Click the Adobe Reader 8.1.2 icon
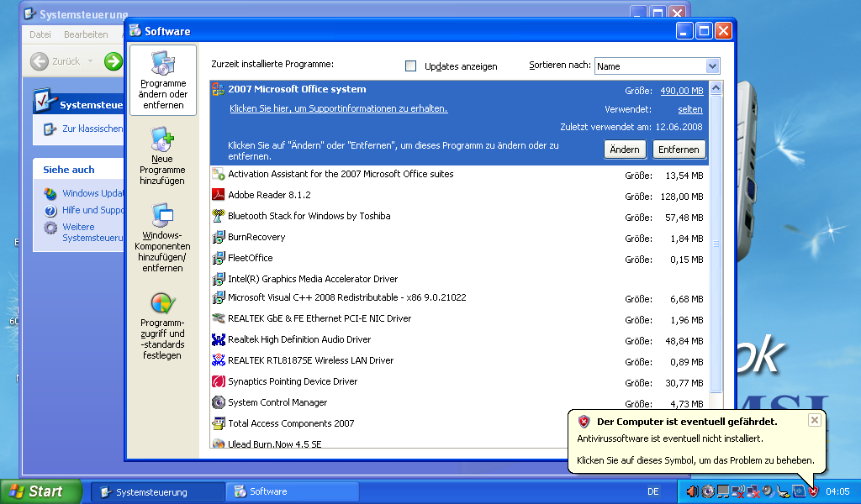 [219, 195]
